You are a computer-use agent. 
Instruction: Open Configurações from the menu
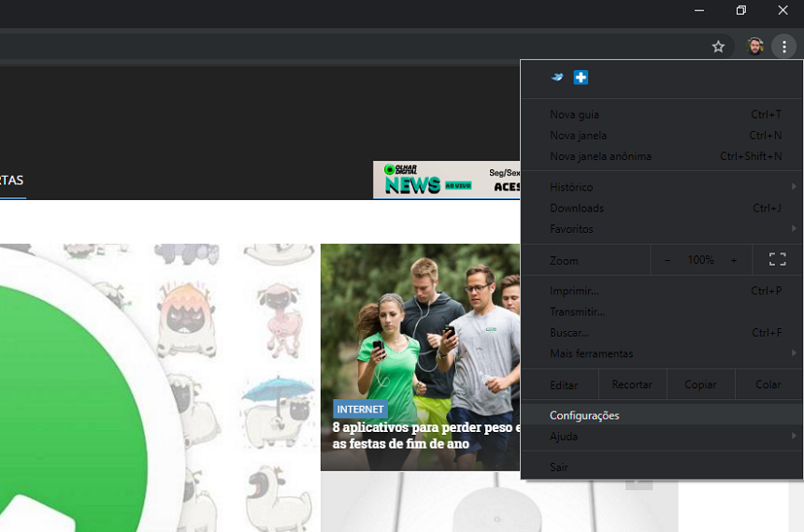point(662,415)
